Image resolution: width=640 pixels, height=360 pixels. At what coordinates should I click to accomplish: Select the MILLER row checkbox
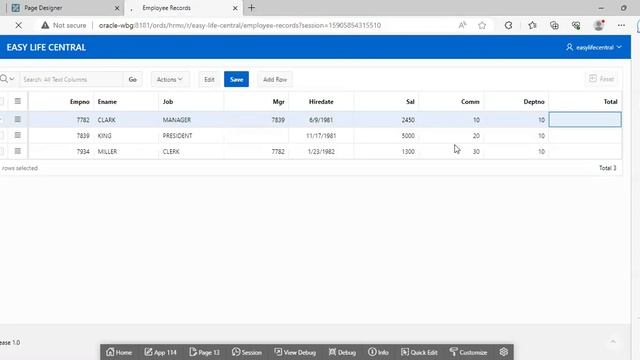click(x=2, y=151)
